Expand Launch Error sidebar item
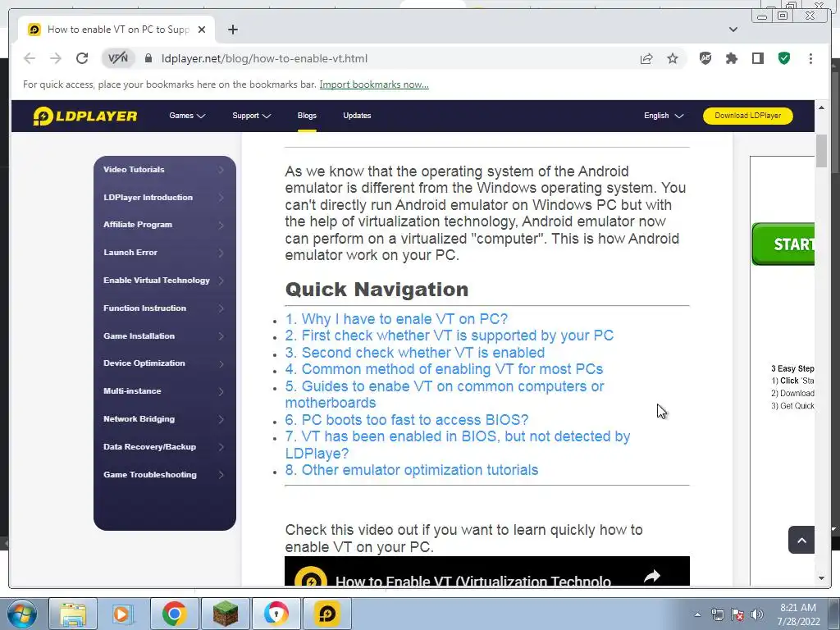Image resolution: width=840 pixels, height=630 pixels. tap(164, 253)
